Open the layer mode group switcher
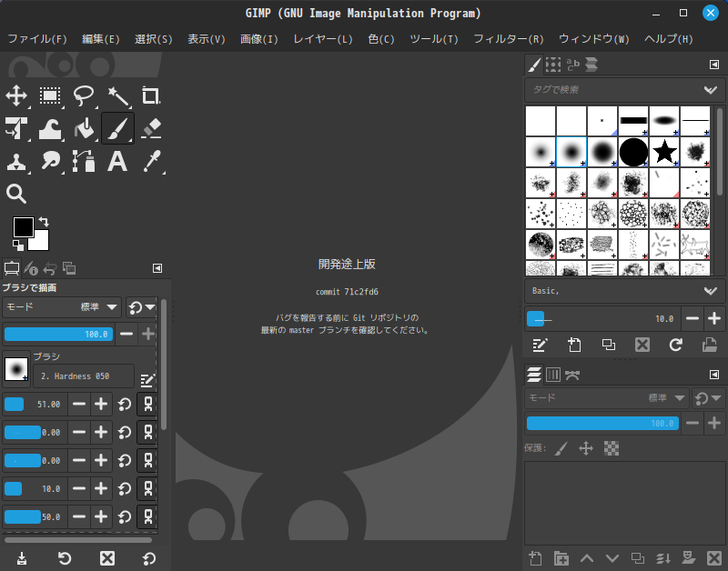728x571 pixels. (708, 398)
